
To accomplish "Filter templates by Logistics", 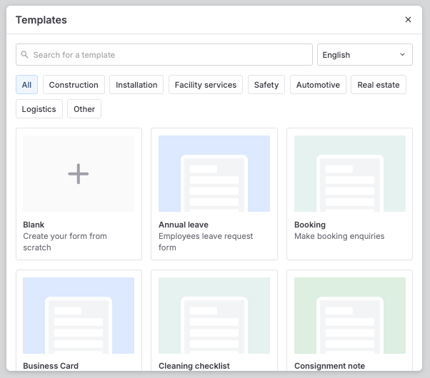I will 39,109.
